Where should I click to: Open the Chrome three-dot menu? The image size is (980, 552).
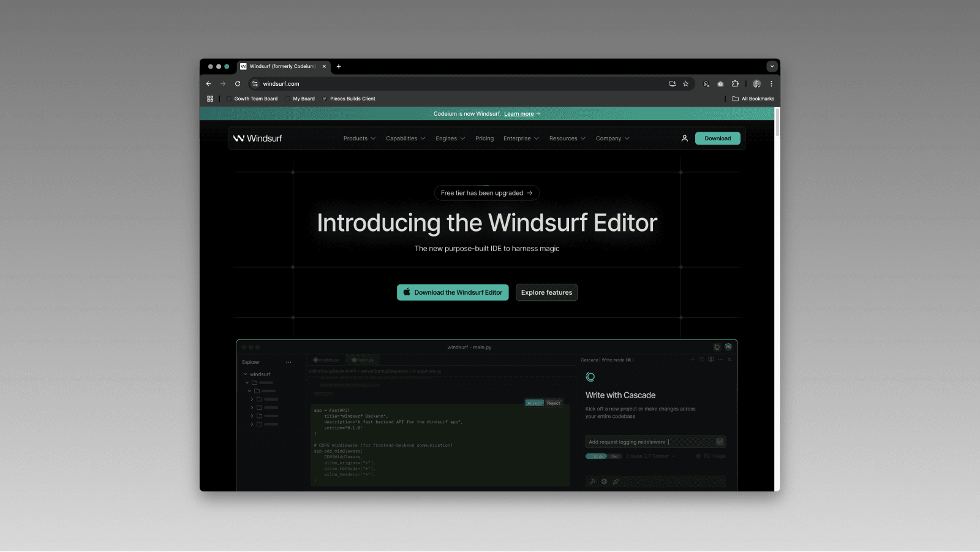771,84
